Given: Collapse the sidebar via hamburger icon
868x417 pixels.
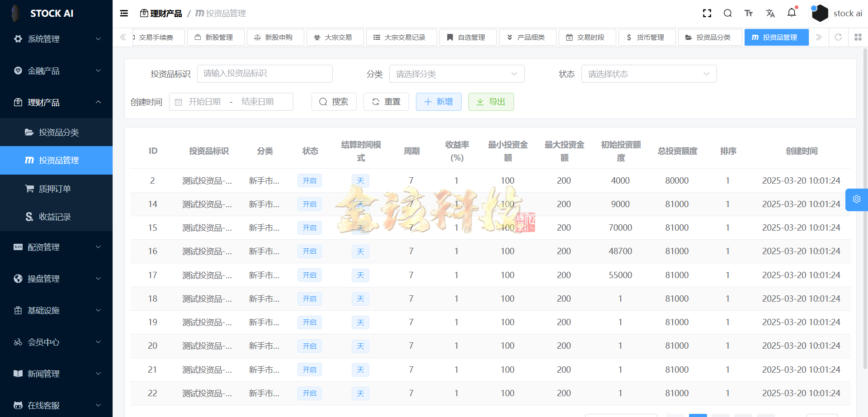Looking at the screenshot, I should [123, 13].
